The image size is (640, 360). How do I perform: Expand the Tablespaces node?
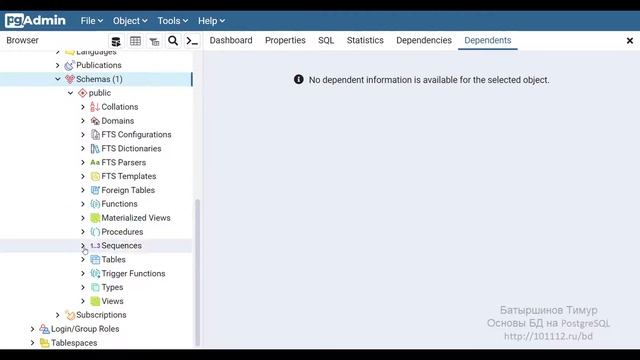click(32, 343)
